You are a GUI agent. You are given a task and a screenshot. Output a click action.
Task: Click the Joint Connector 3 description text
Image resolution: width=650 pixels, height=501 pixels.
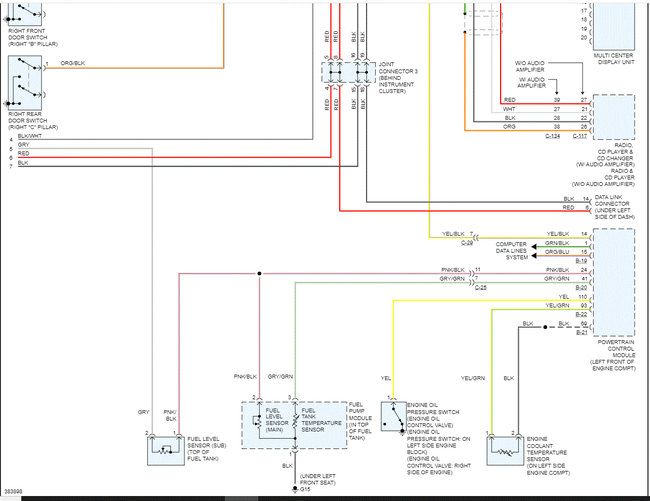[x=398, y=77]
